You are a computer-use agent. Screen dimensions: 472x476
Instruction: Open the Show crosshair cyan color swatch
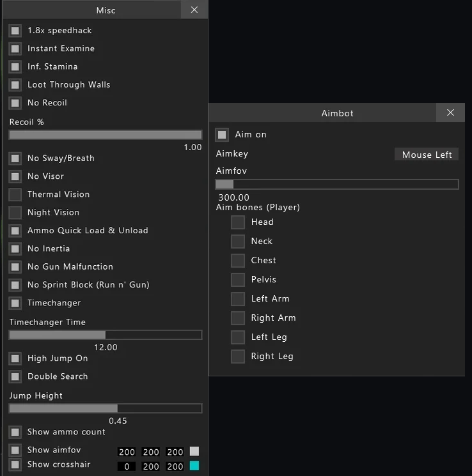point(194,466)
